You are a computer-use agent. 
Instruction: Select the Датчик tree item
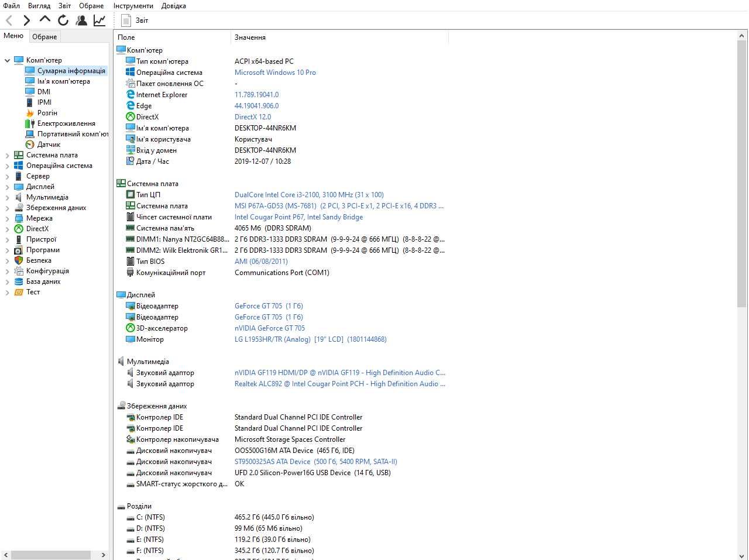(x=49, y=145)
